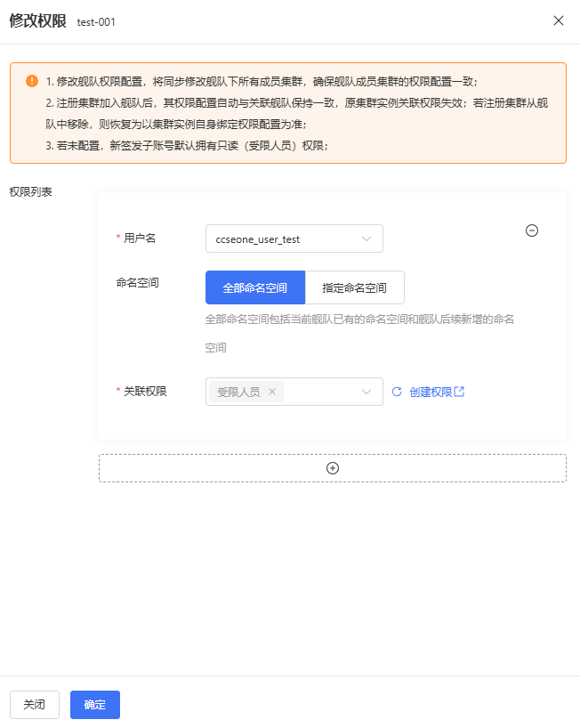The width and height of the screenshot is (580, 728).
Task: Open the 关联权限 multi-select dropdown
Action: click(294, 392)
